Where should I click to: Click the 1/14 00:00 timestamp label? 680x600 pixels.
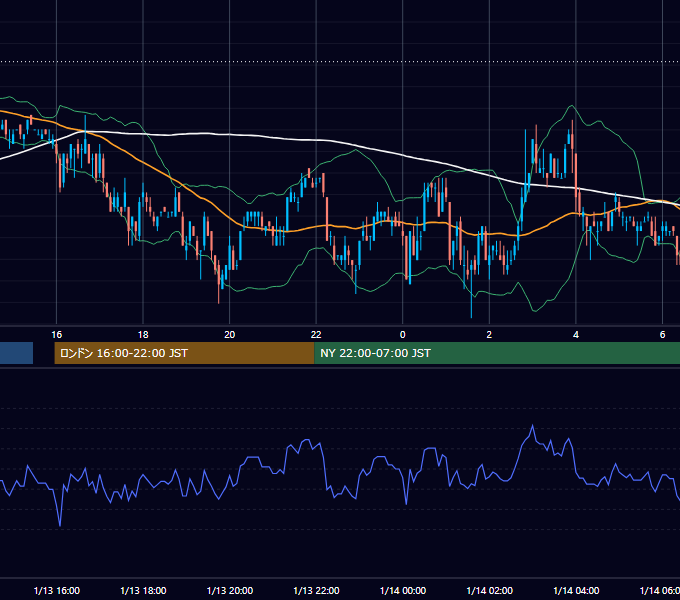point(402,590)
